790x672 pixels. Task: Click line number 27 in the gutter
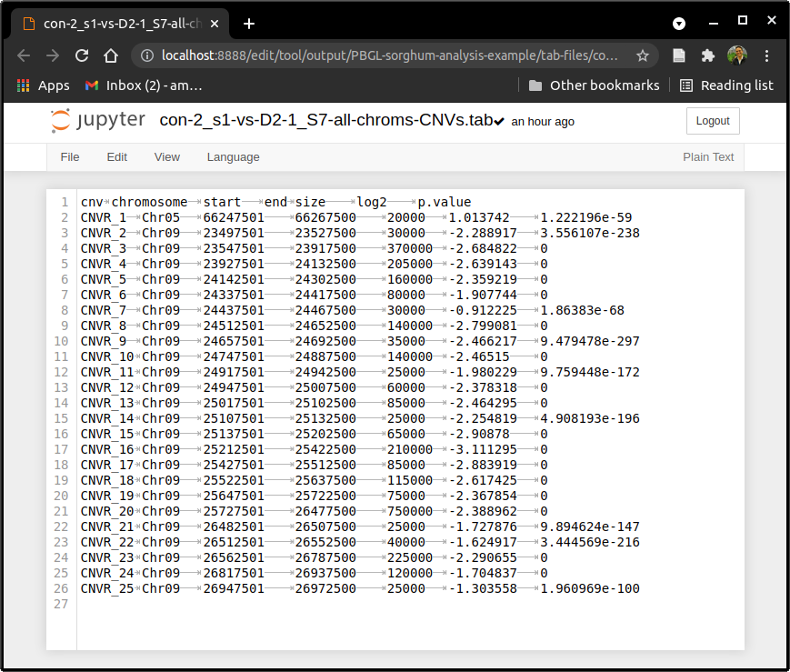[61, 604]
